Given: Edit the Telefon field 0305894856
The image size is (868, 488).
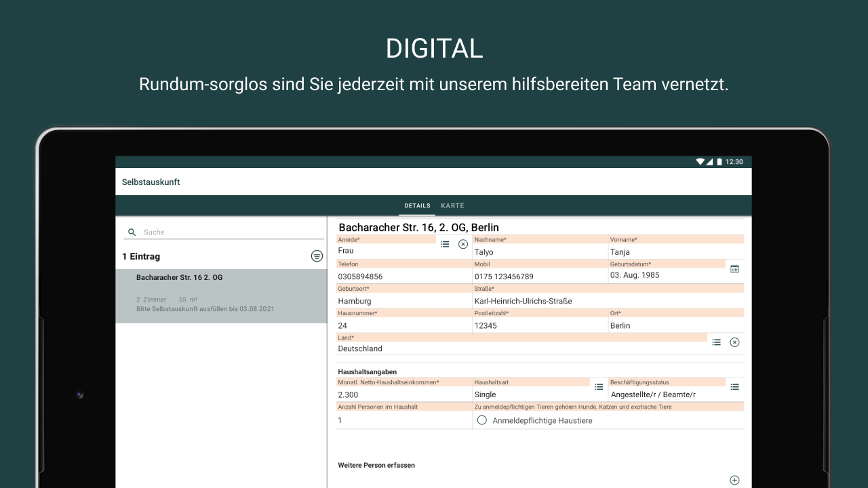Looking at the screenshot, I should pyautogui.click(x=404, y=272).
